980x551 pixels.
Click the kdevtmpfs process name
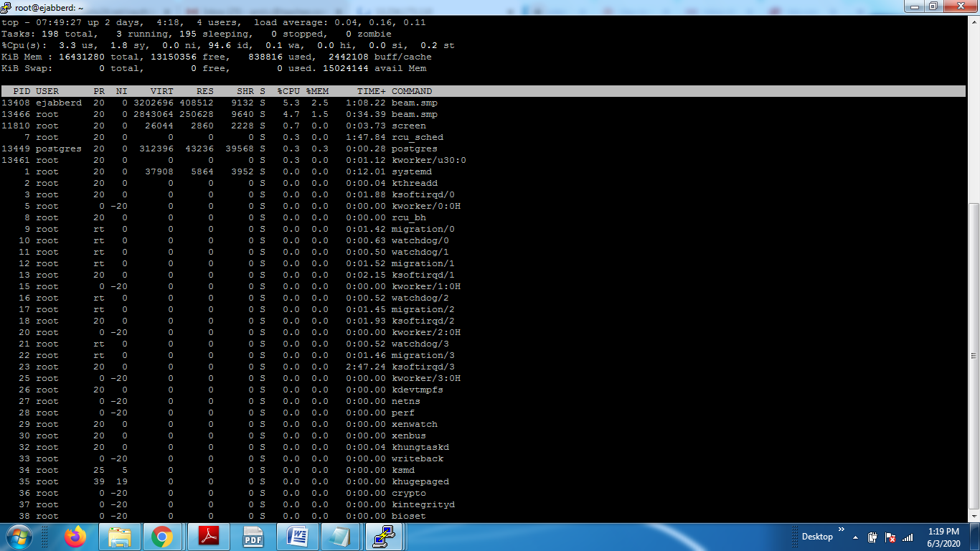click(x=418, y=390)
